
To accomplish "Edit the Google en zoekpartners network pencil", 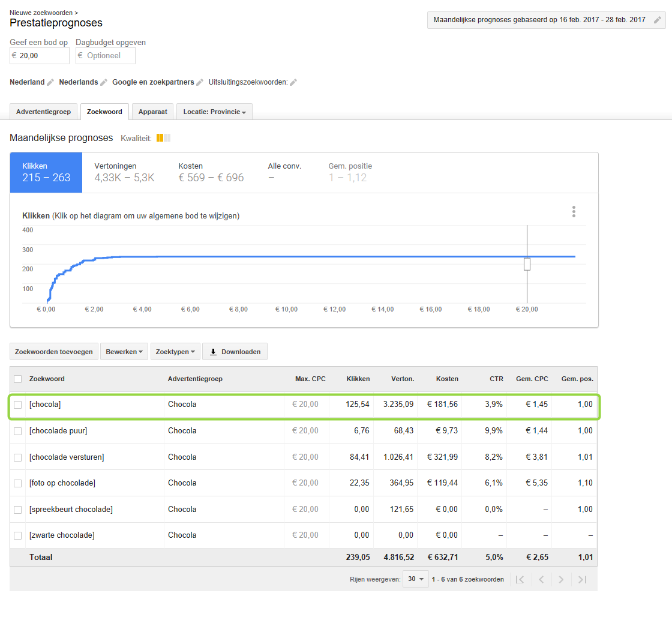I will (200, 82).
